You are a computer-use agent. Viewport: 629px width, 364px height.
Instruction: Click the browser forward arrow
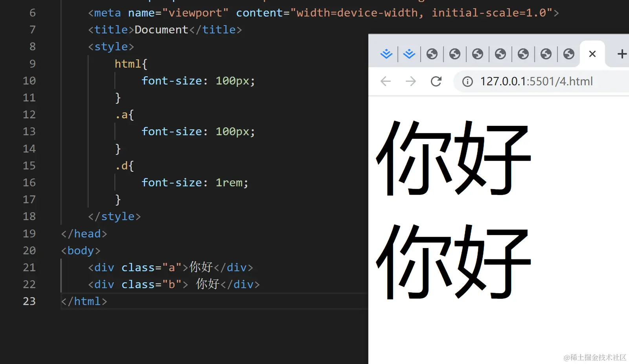click(x=411, y=81)
